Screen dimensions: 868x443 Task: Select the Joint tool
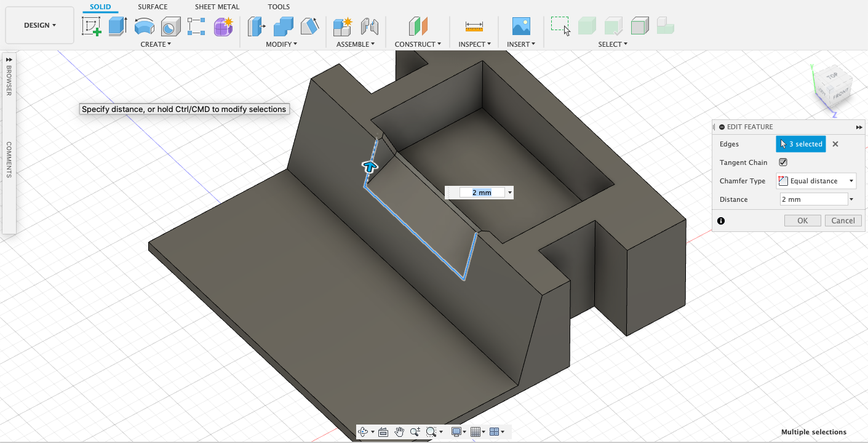pos(369,26)
